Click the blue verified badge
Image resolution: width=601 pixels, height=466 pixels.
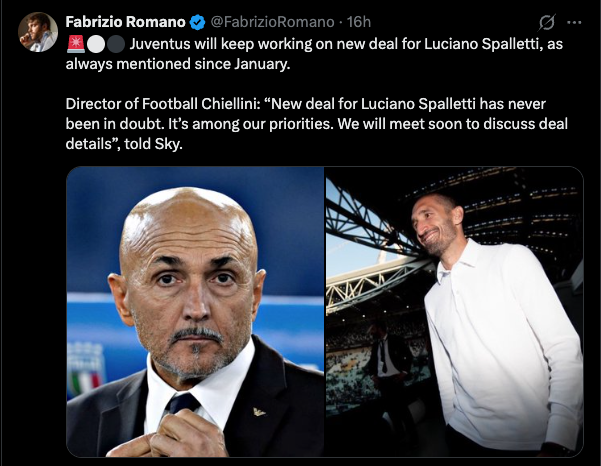[200, 22]
